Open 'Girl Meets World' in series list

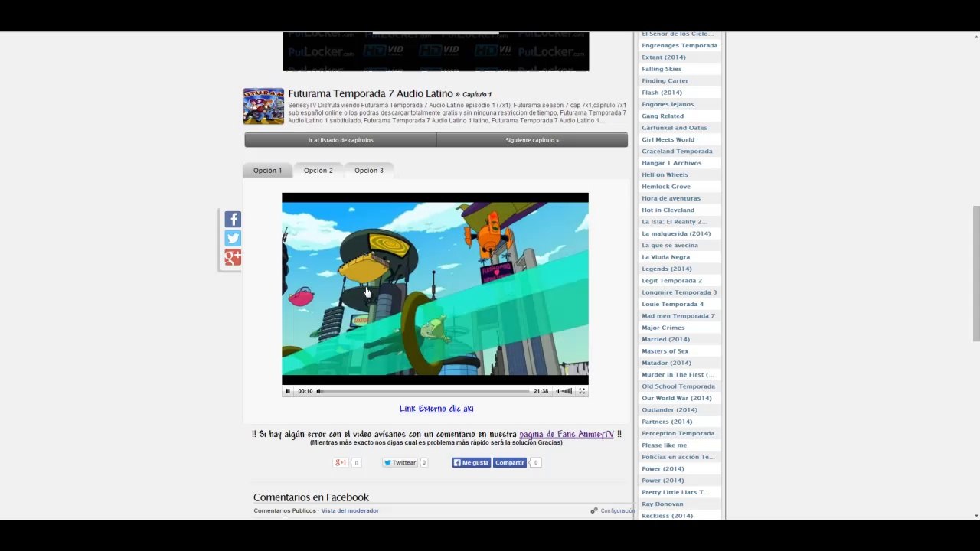[x=668, y=139]
